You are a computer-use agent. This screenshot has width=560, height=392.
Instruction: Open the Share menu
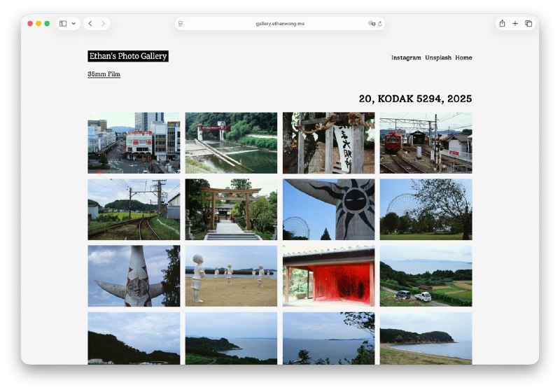pos(502,24)
